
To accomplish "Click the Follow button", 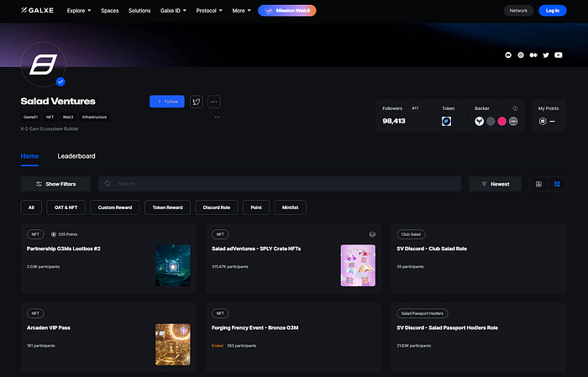I will tap(167, 102).
